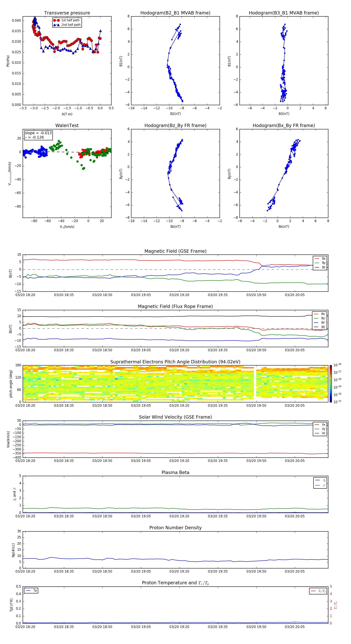This screenshot has width=351, height=644.
Task: Click the 'V_remaining(km/s)' y-axis label
Action: [10, 173]
